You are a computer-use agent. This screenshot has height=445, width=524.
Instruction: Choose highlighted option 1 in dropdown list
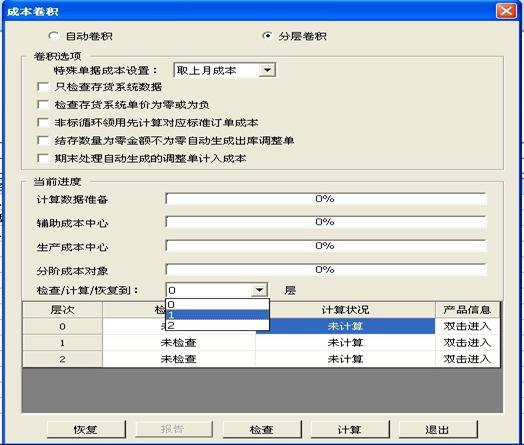click(x=217, y=315)
